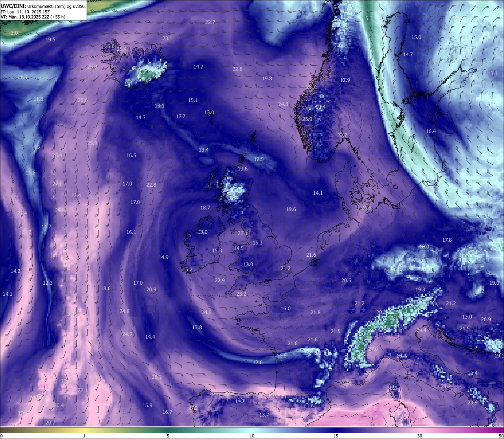The image size is (504, 439).
Task: Click the 17.8 value on the map
Action: pyautogui.click(x=447, y=240)
